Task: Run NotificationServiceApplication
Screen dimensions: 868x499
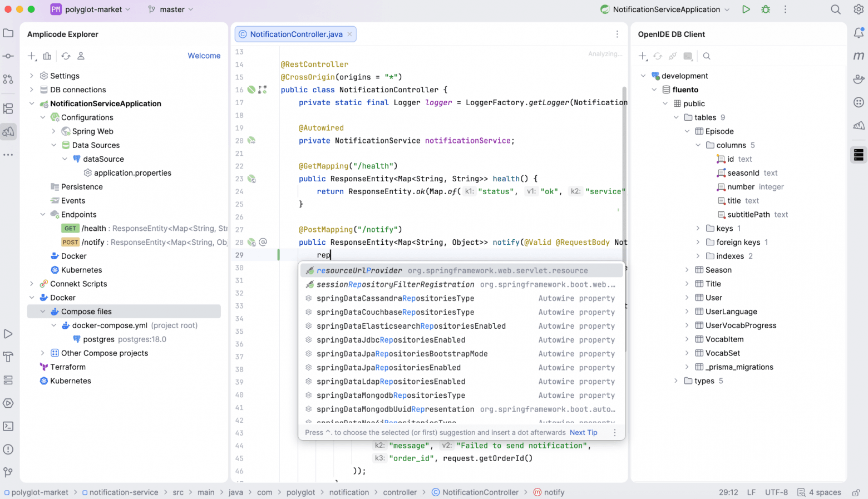Action: click(746, 9)
